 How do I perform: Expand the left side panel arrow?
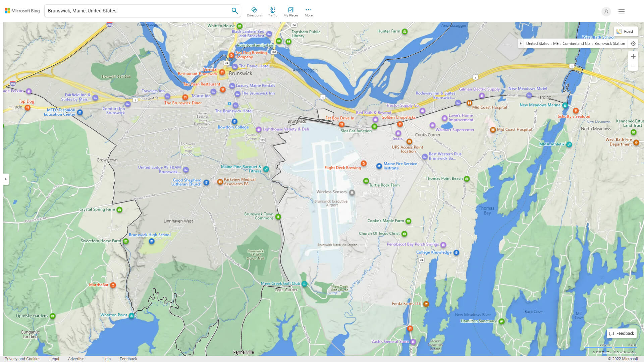coord(6,179)
